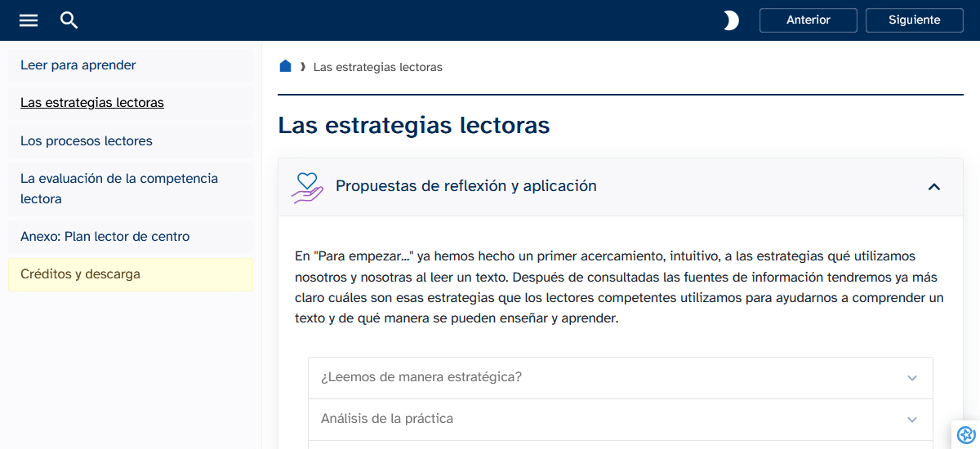Click the heart-in-hand reflection icon
This screenshot has height=449, width=980.
(307, 187)
